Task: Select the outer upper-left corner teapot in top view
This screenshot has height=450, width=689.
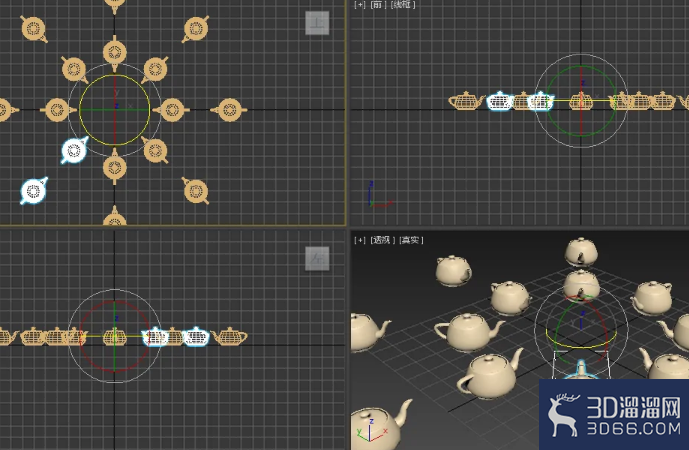Action: (34, 29)
